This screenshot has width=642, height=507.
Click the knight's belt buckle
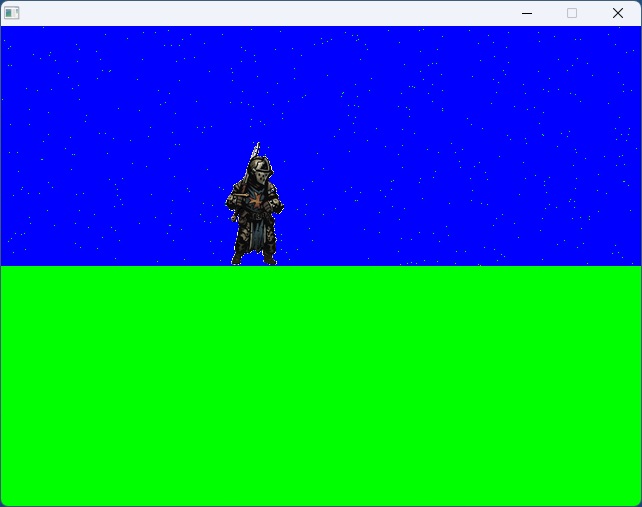(256, 216)
